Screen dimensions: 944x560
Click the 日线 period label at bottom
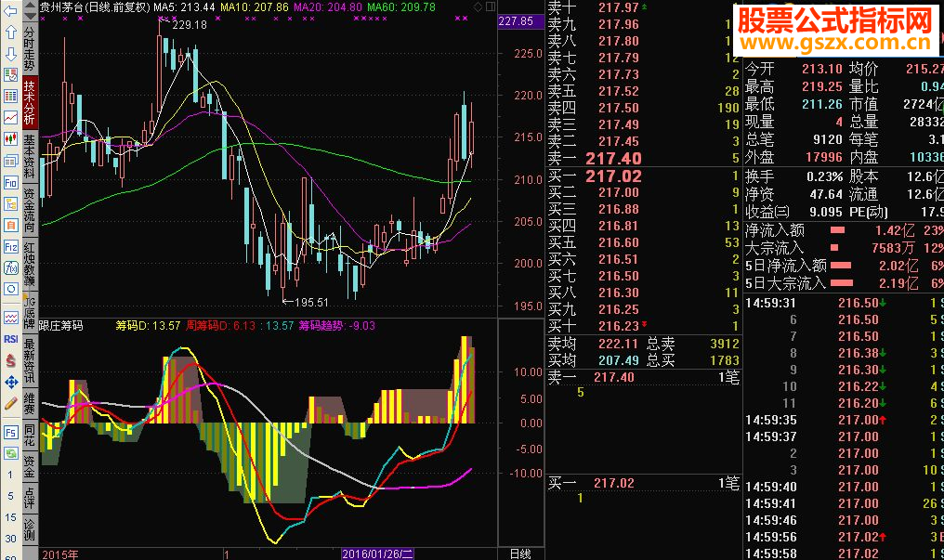[x=520, y=554]
